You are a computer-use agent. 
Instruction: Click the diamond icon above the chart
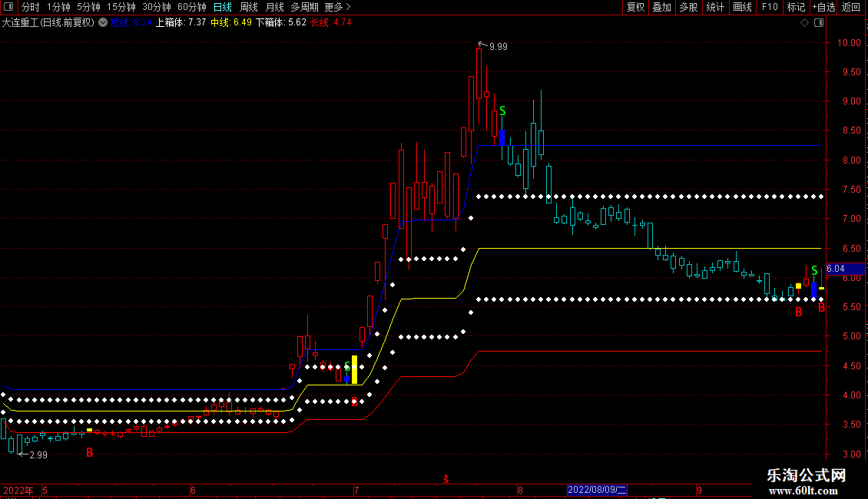coord(805,23)
